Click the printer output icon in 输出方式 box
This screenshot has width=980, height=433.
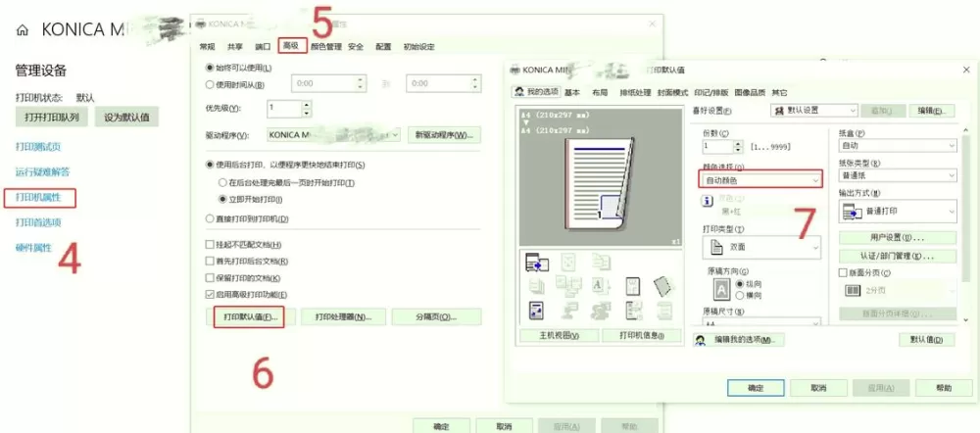tap(852, 213)
